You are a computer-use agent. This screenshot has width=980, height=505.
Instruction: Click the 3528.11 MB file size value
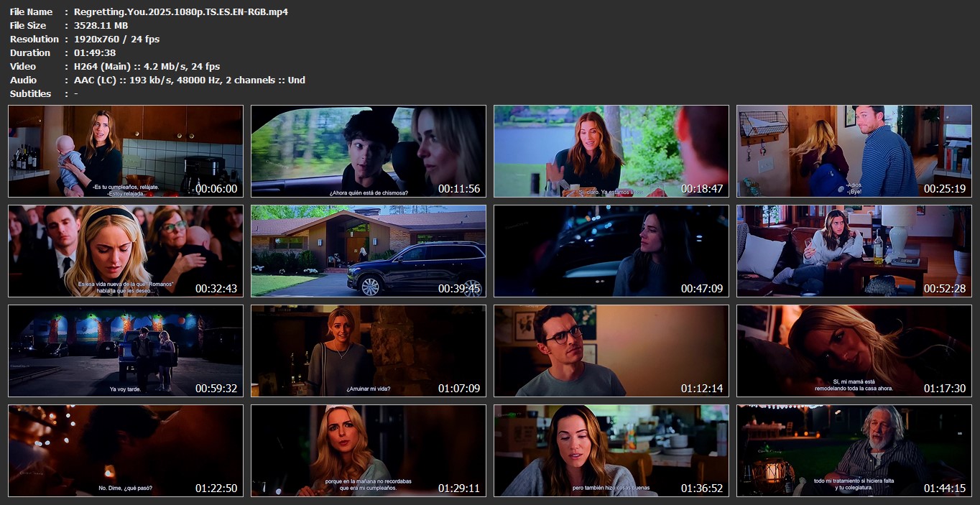click(101, 25)
